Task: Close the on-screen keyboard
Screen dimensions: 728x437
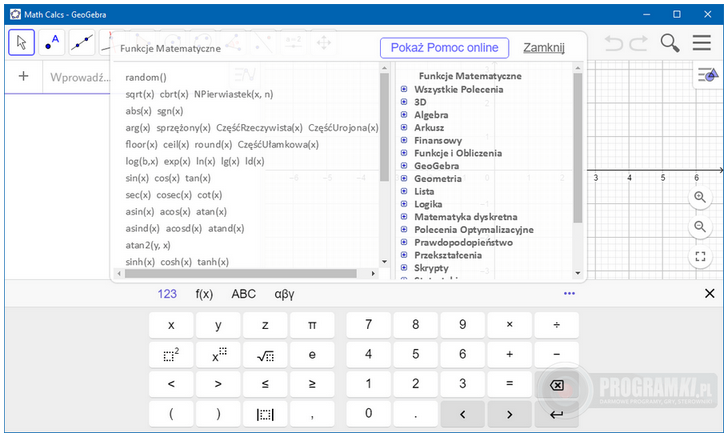Action: click(709, 294)
